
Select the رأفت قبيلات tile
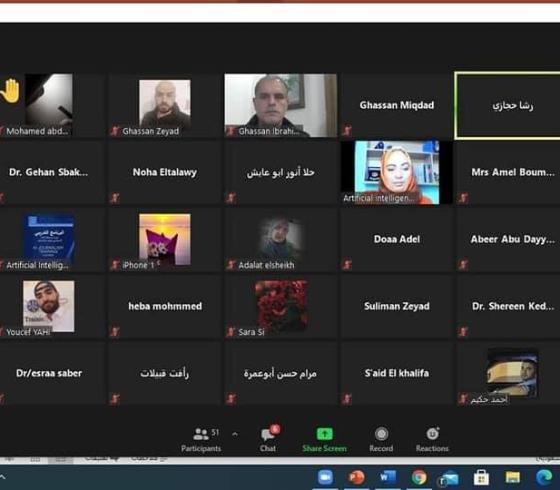tap(165, 373)
